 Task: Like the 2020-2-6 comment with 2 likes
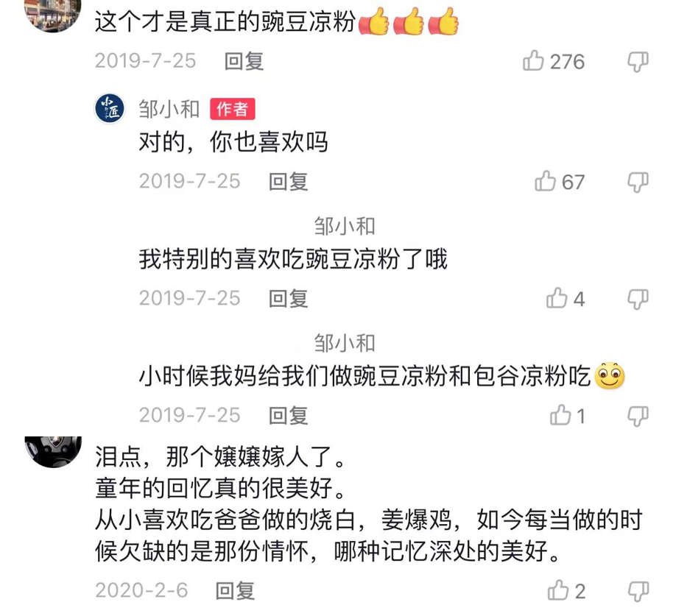click(558, 590)
